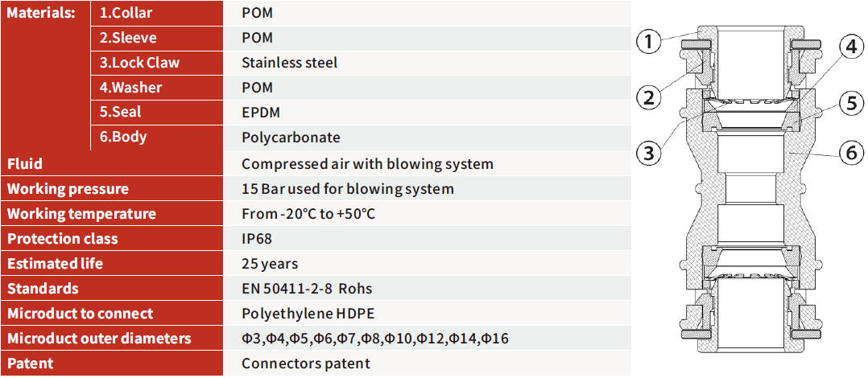Click the Working temperature label
This screenshot has height=378, width=868.
coord(81,214)
